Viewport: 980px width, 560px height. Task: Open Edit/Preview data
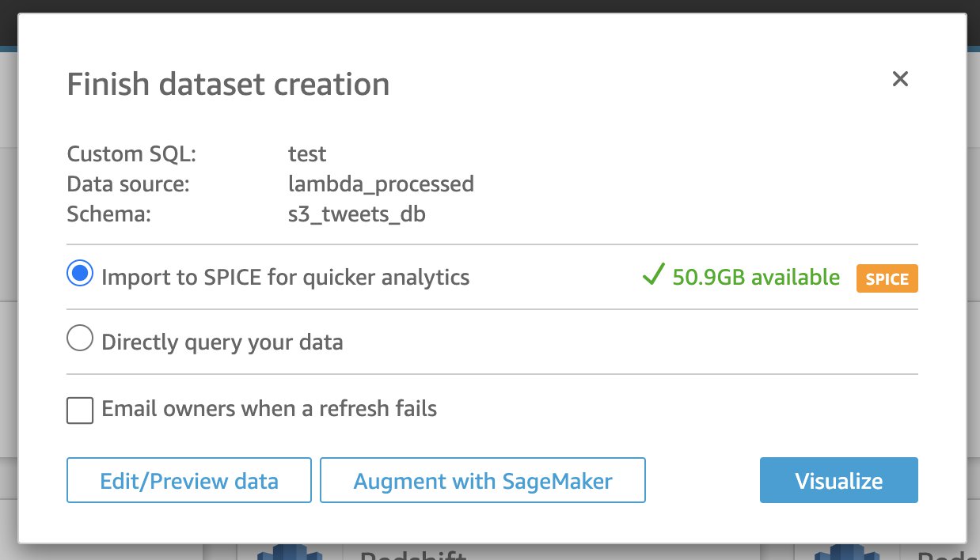(x=189, y=480)
